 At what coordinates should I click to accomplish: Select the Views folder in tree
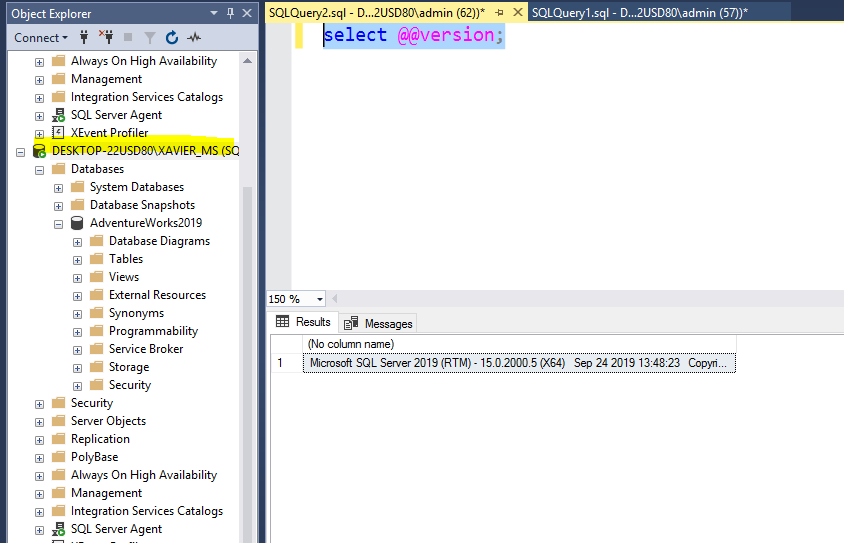point(124,277)
